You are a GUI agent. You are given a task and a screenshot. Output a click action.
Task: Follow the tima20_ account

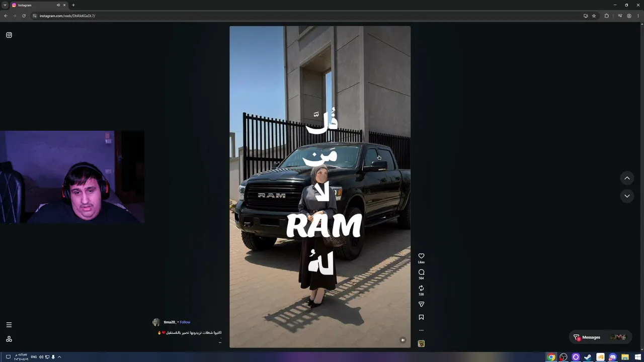click(185, 322)
